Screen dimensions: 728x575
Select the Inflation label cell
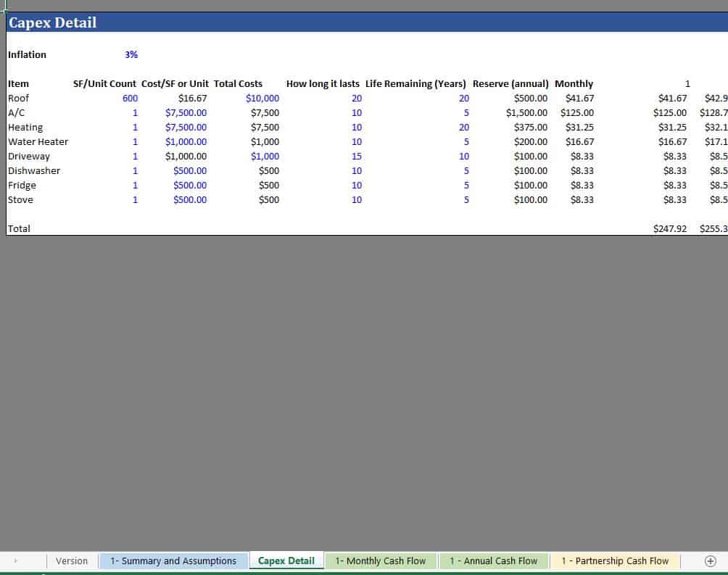coord(27,54)
